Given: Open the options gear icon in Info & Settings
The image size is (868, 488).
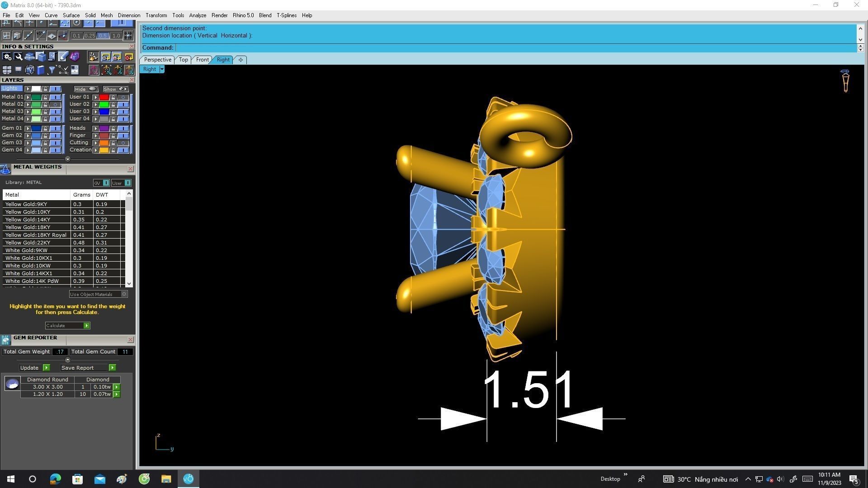Looking at the screenshot, I should [7, 56].
